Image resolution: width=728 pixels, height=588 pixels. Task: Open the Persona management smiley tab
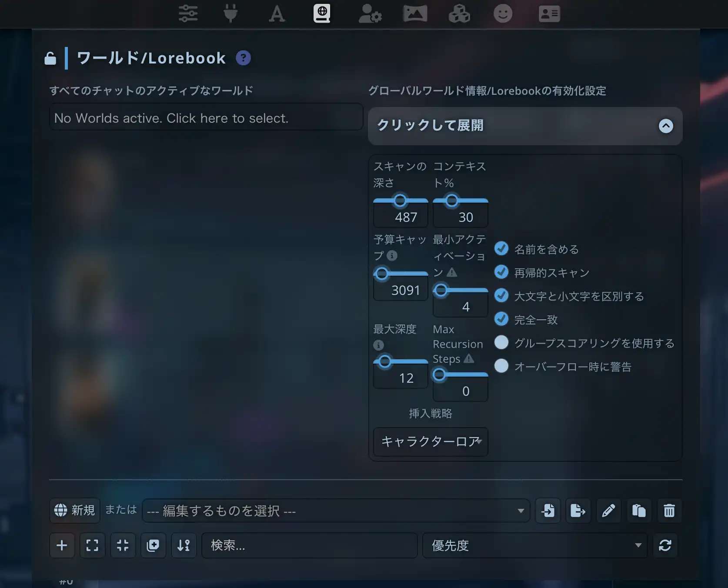(x=503, y=13)
